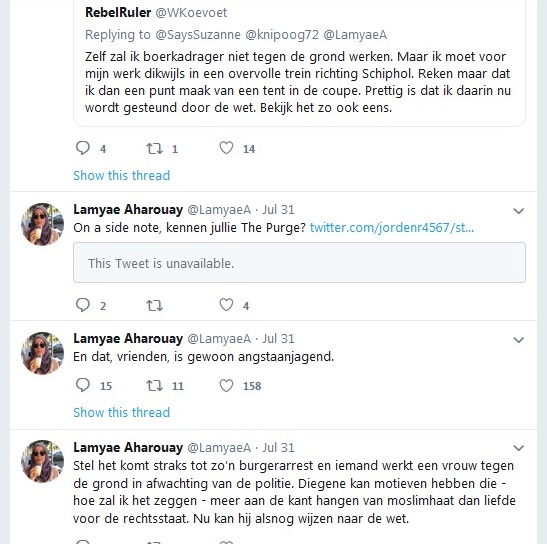This screenshot has height=544, width=547.
Task: Open dropdown chevron on The Purge tweet
Action: click(519, 211)
